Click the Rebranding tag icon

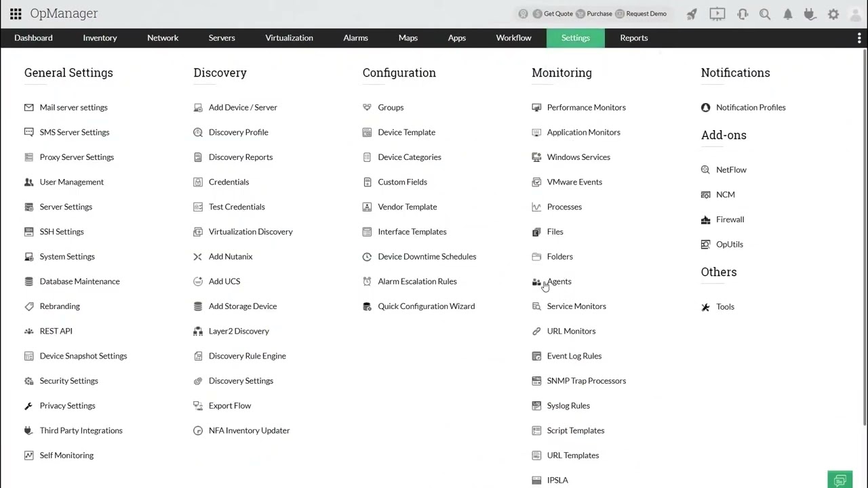28,306
